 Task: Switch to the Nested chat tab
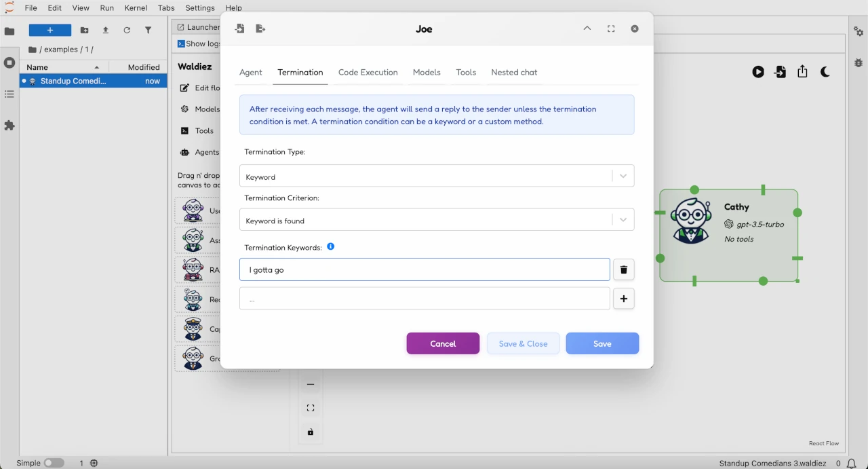514,72
